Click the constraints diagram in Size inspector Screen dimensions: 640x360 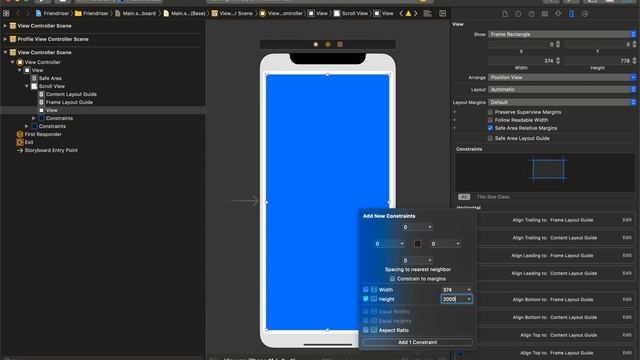[548, 169]
